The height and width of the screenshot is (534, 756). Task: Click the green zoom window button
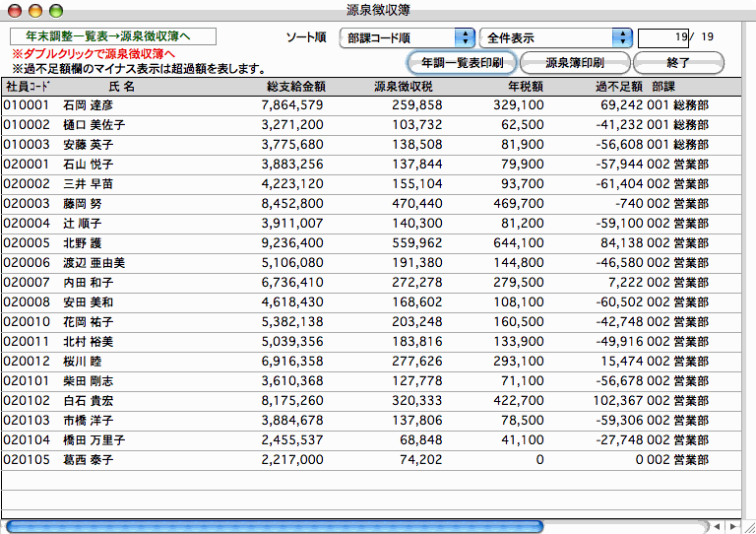point(54,10)
